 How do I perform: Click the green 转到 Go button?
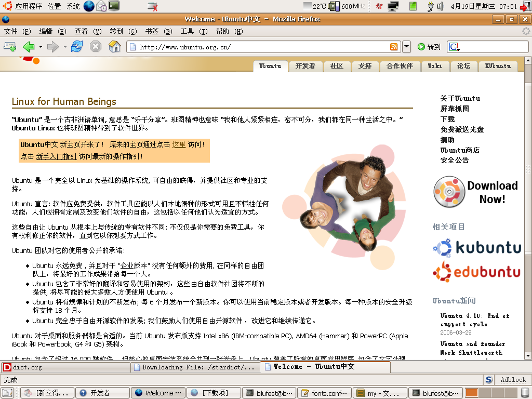pos(429,47)
